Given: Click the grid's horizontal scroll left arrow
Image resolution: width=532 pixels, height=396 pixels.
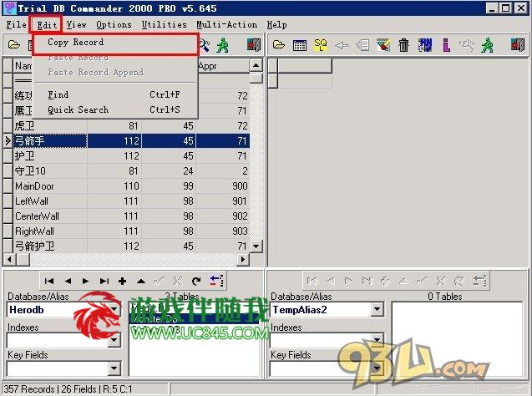Looking at the screenshot, I should pyautogui.click(x=9, y=260).
